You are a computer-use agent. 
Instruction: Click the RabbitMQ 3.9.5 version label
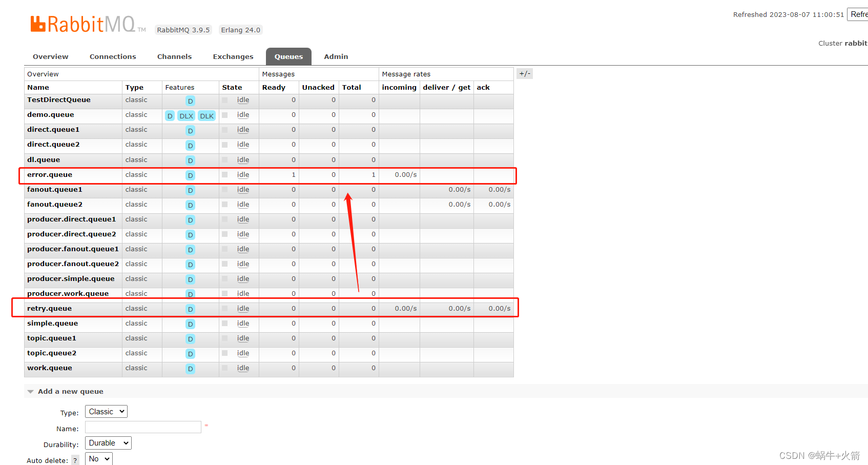[183, 30]
